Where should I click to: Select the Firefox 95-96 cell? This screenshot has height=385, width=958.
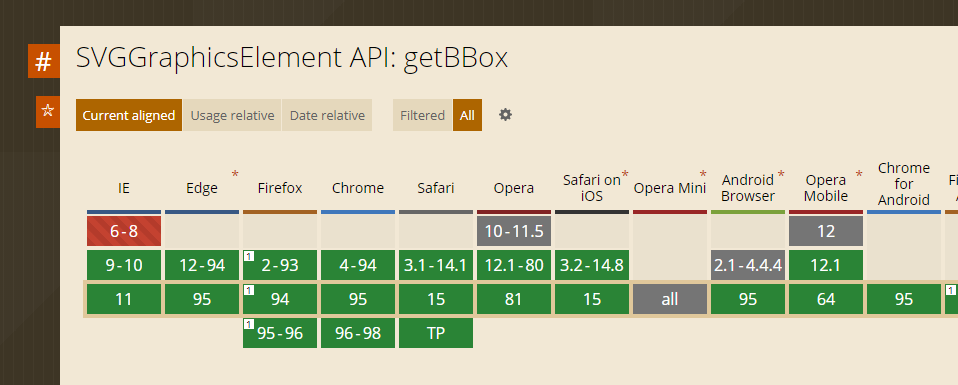(x=280, y=332)
